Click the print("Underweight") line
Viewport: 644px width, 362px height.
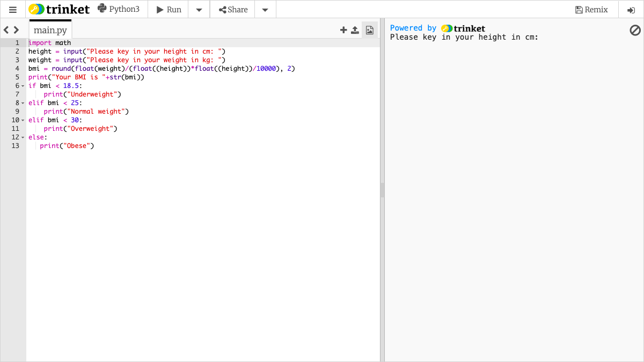pyautogui.click(x=83, y=94)
